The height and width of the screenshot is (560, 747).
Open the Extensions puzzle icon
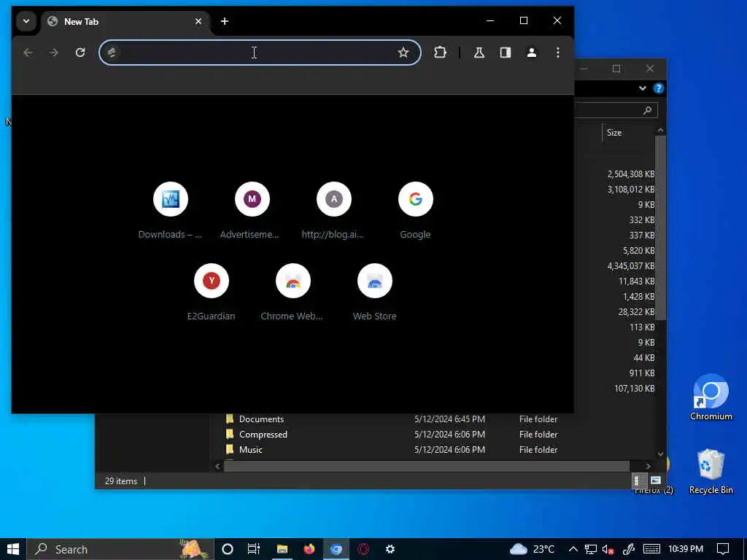click(x=440, y=52)
